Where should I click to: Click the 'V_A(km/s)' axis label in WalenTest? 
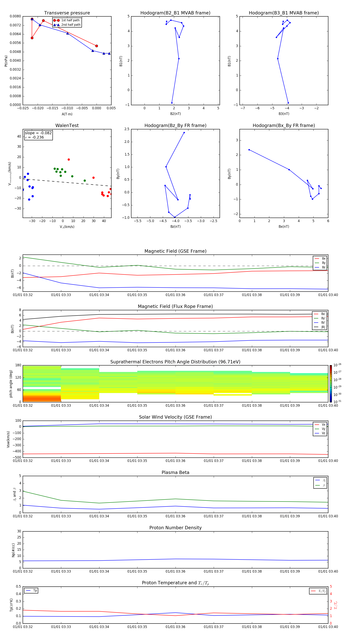(67, 227)
